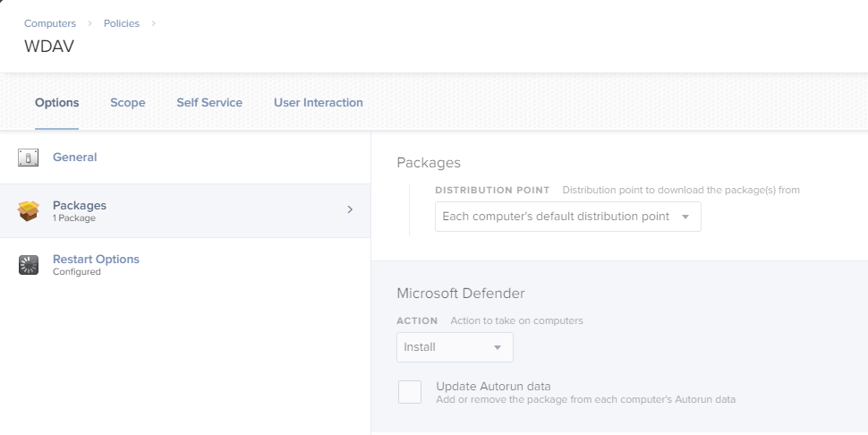868x435 pixels.
Task: Select the Packages sidebar label
Action: pos(80,206)
